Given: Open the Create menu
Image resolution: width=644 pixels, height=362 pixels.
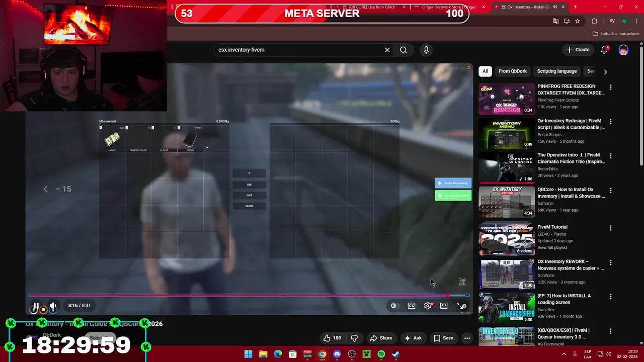Looking at the screenshot, I should (x=578, y=50).
